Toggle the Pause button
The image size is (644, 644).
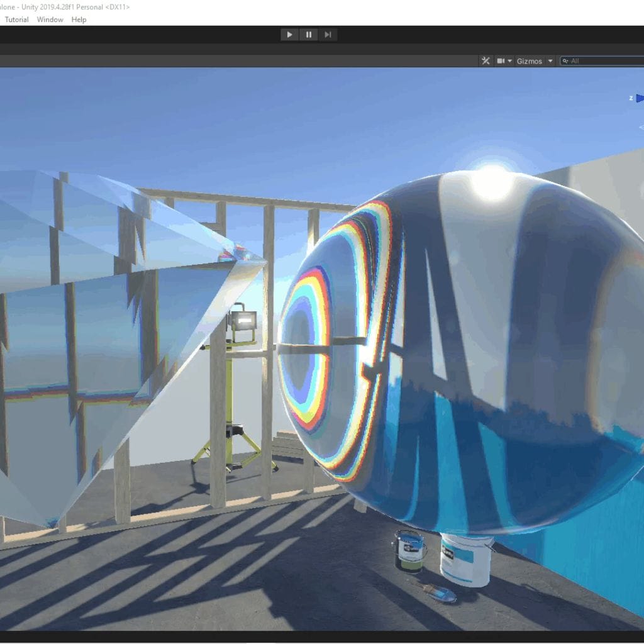(308, 35)
